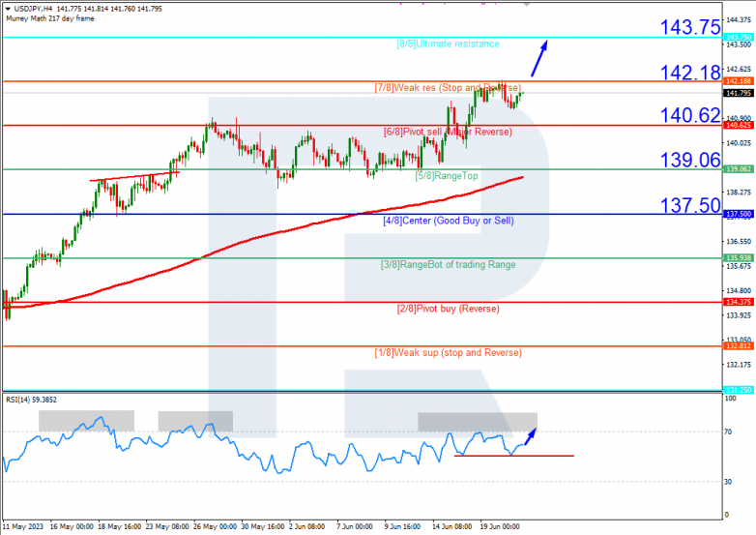Click the 136.550 price axis label
Screen dimensions: 756x535
point(739,241)
